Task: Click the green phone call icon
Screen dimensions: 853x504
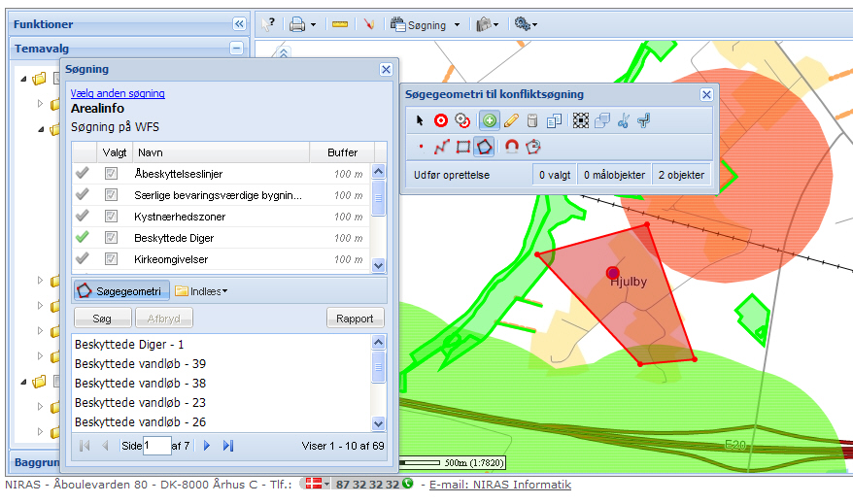Action: [407, 484]
